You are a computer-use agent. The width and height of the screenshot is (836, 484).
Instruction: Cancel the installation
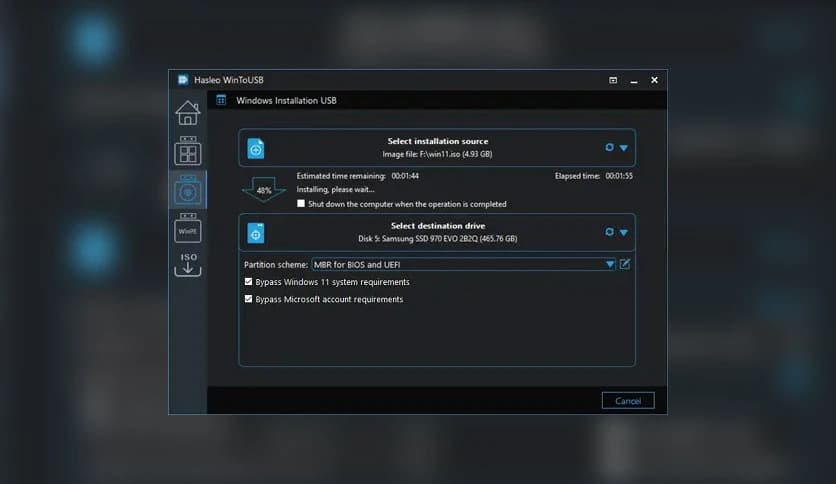[628, 401]
